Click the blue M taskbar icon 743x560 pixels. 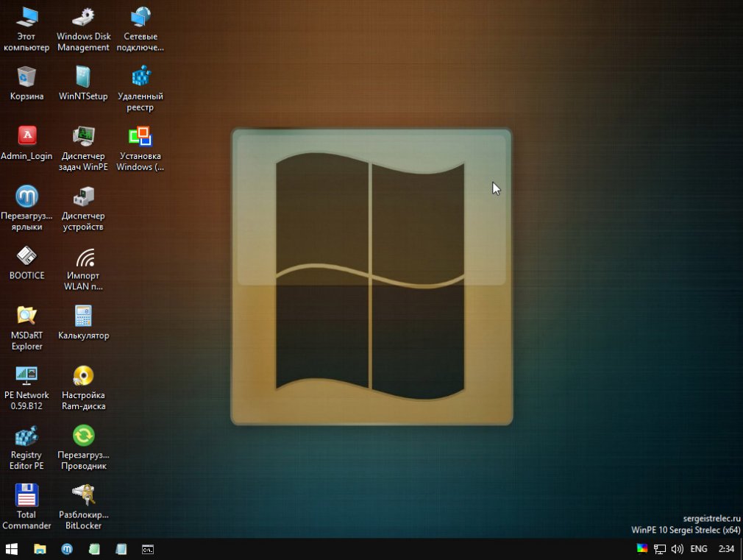[x=67, y=549]
